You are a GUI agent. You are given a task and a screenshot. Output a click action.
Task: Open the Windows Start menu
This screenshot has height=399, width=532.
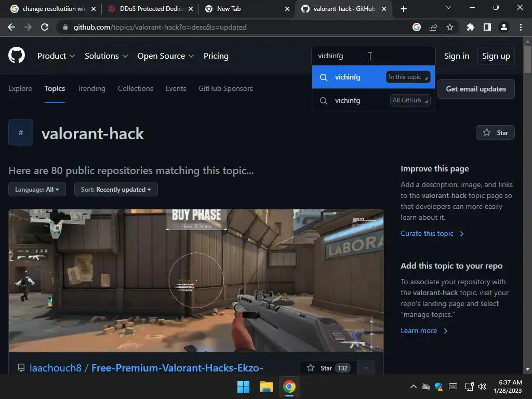[x=243, y=387]
